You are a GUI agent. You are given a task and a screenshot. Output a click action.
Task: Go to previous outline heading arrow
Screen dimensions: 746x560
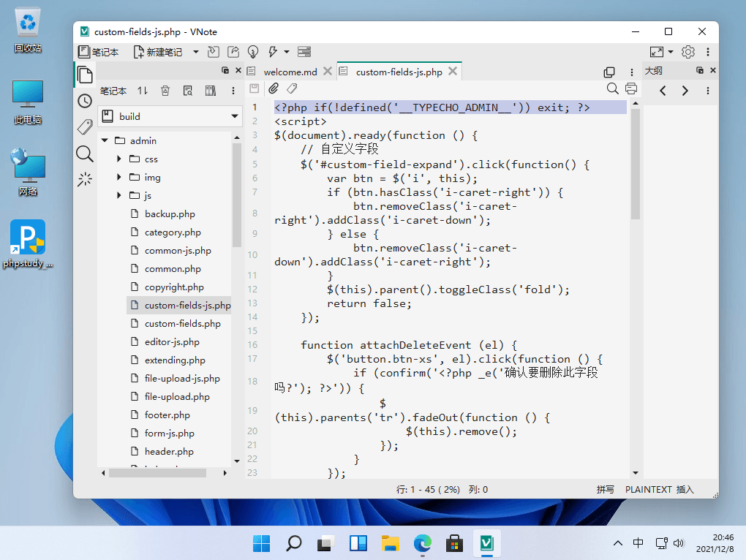click(663, 91)
